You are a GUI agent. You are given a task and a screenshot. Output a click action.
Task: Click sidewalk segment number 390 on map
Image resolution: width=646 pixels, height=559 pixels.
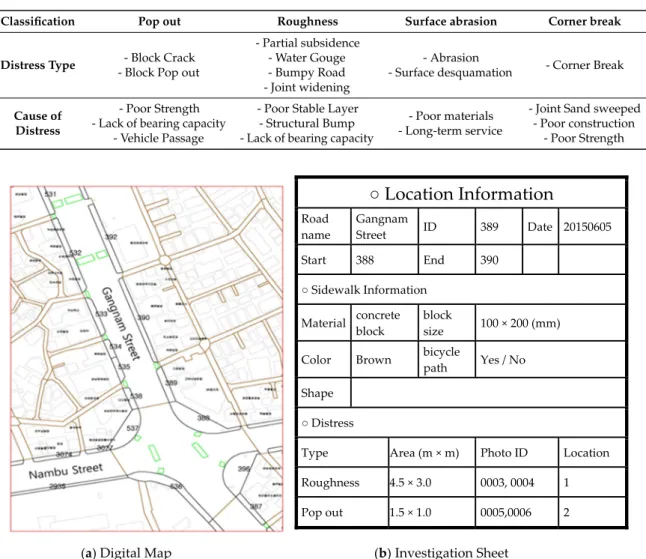coord(143,318)
